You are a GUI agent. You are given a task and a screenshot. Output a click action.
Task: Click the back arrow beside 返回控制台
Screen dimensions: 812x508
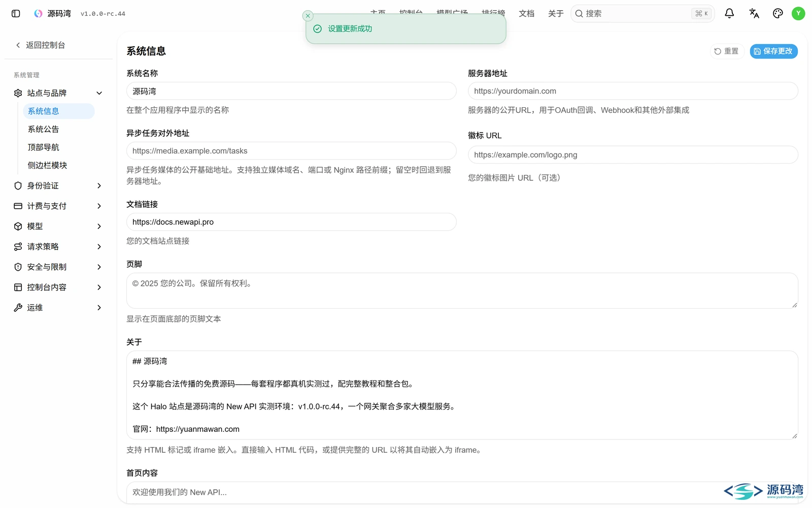coord(18,45)
